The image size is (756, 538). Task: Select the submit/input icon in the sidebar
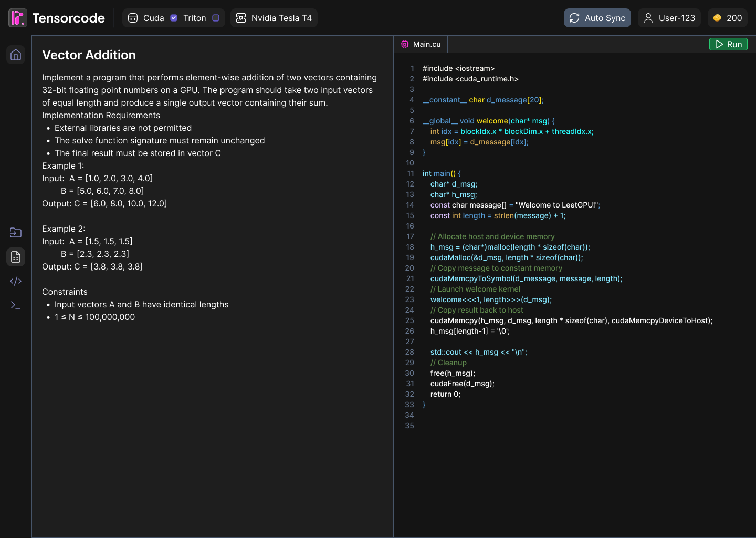coord(15,232)
